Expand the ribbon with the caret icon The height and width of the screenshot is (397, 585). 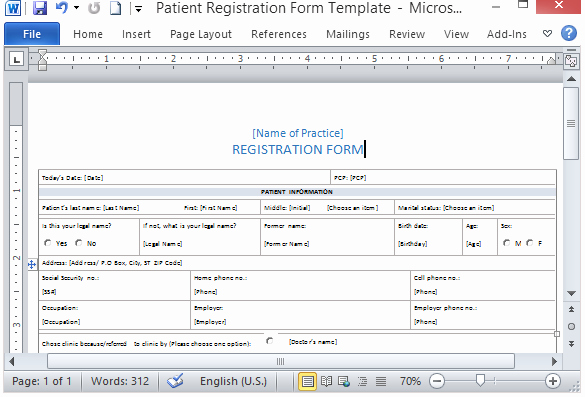[547, 34]
